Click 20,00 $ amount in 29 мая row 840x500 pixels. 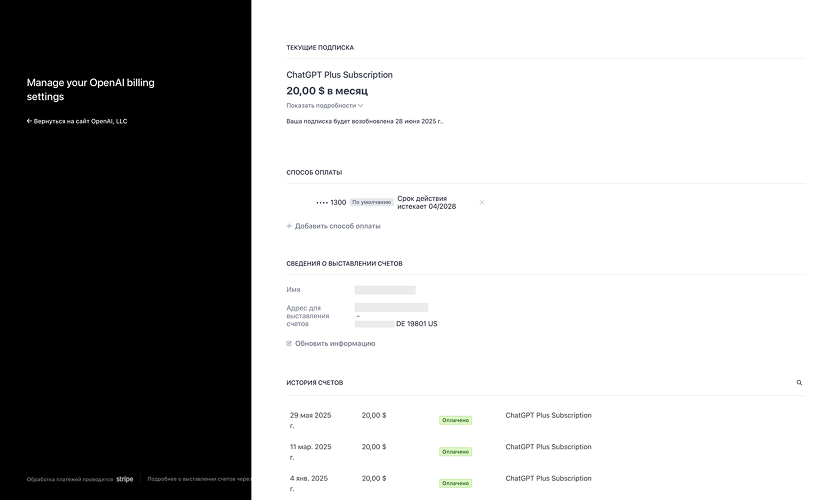tap(374, 415)
